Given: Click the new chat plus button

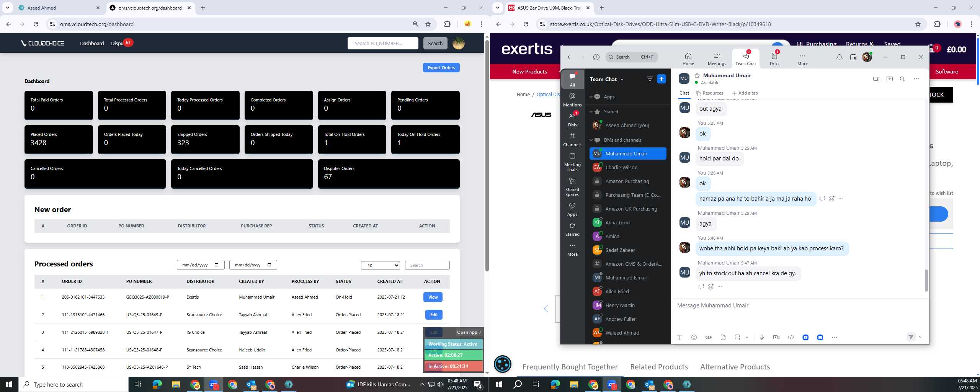Looking at the screenshot, I should coord(661,79).
